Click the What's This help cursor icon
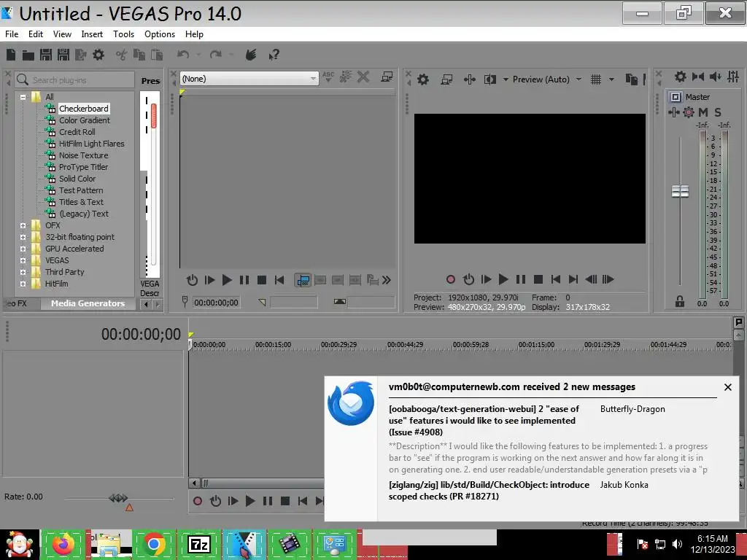Image resolution: width=747 pixels, height=560 pixels. tap(274, 55)
